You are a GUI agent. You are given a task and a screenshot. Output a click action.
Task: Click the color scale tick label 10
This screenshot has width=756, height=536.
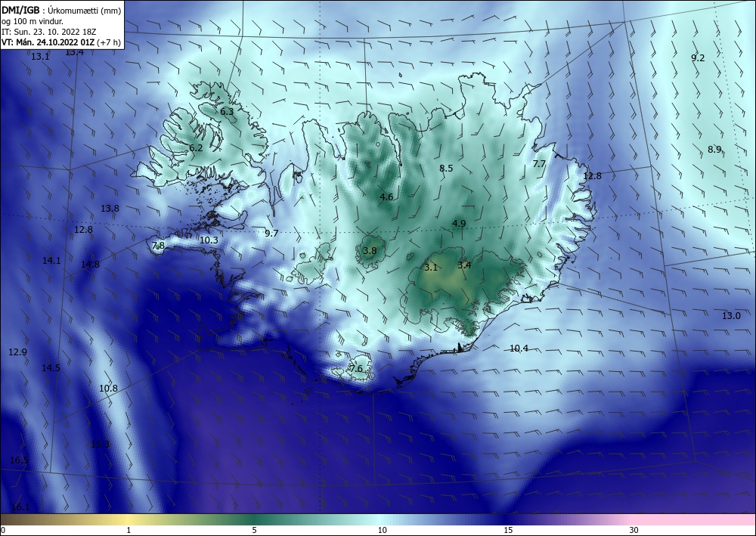(x=383, y=530)
